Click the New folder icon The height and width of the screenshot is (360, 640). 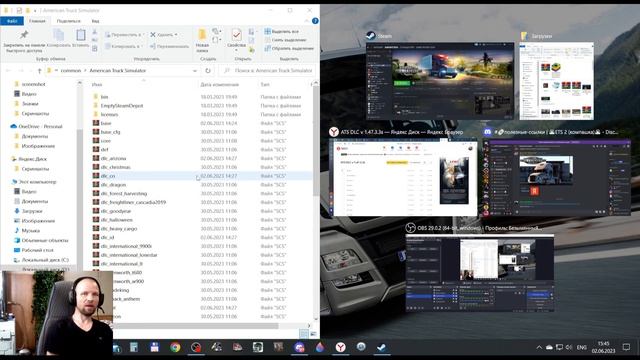click(202, 35)
